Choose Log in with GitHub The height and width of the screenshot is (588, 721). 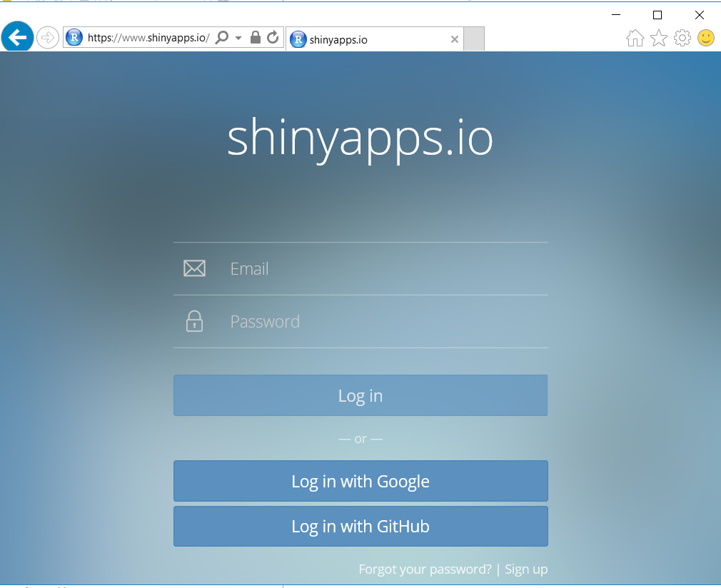(360, 527)
